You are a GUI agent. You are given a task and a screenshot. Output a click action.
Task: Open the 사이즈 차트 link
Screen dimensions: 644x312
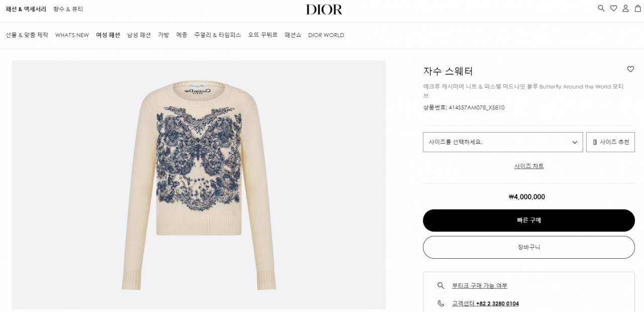point(529,166)
